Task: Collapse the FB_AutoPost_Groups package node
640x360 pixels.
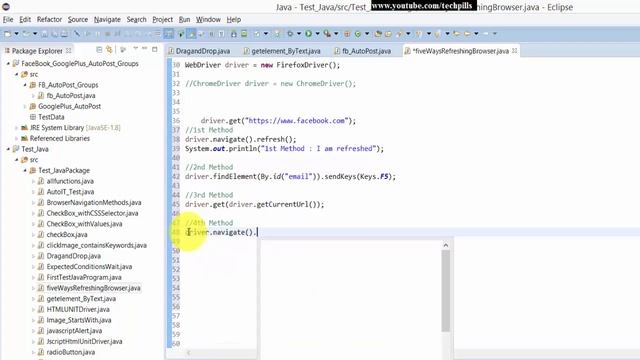Action: (25, 85)
